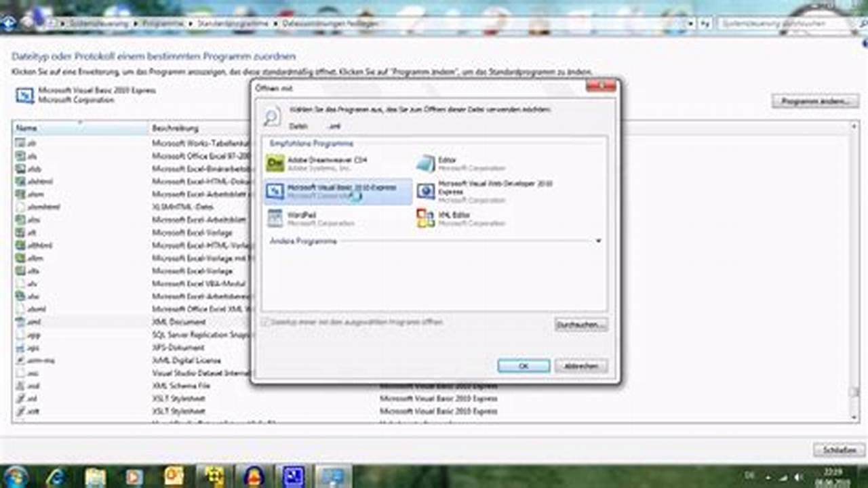Select 'Microsoft Works-Tabellenkalkulation' row
This screenshot has width=868, height=488.
pyautogui.click(x=201, y=143)
